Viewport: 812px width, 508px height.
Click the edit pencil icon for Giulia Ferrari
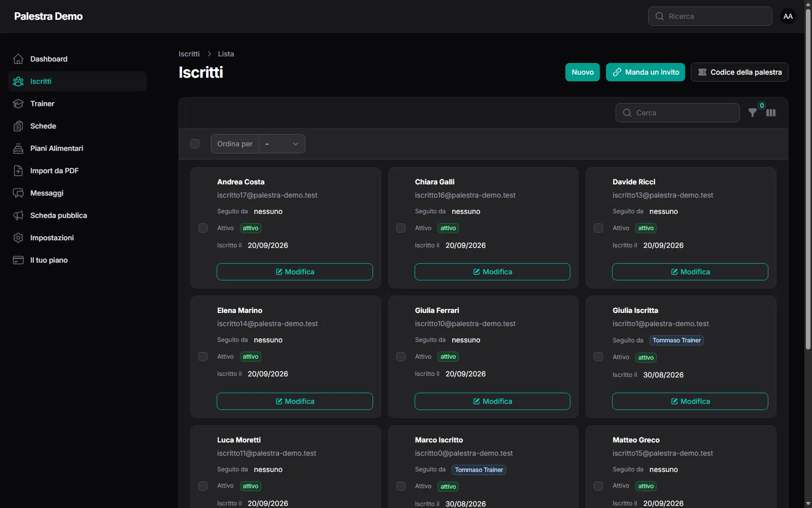point(477,401)
